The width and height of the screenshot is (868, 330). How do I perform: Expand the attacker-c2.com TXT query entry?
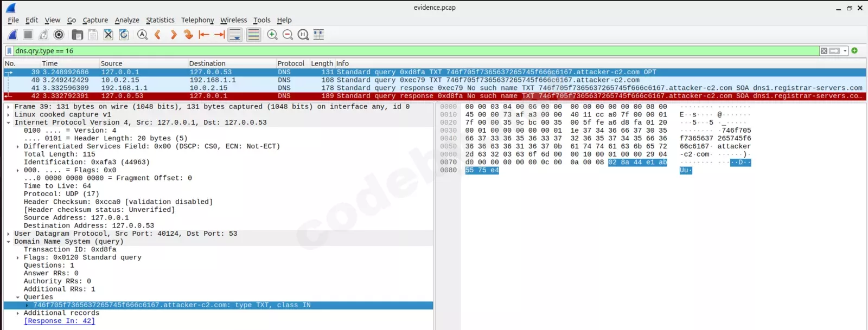coord(27,305)
